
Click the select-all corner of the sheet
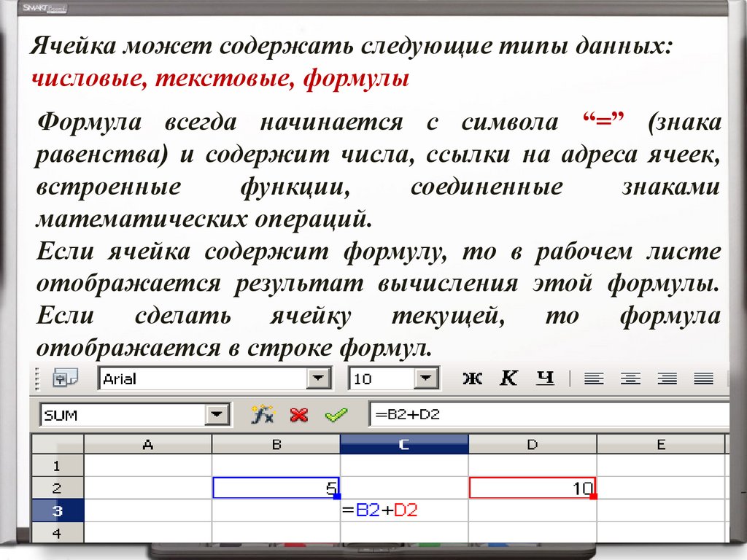pyautogui.click(x=57, y=444)
